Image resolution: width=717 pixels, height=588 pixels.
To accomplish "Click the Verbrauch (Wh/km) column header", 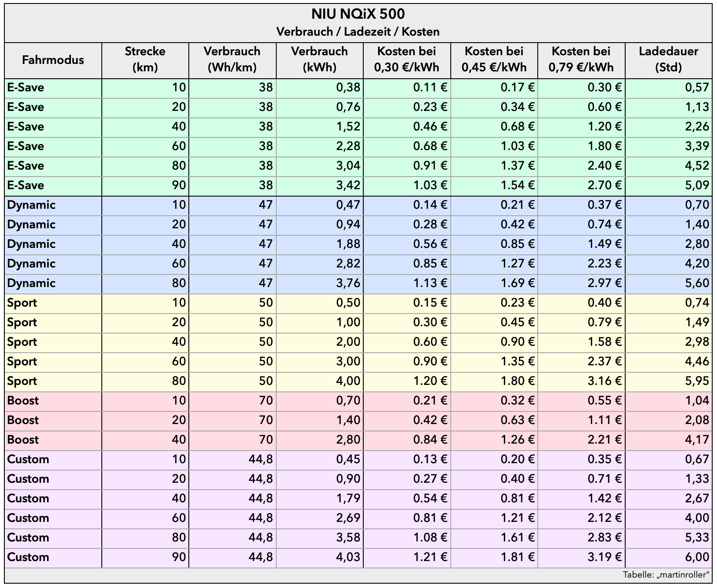I will click(x=232, y=60).
